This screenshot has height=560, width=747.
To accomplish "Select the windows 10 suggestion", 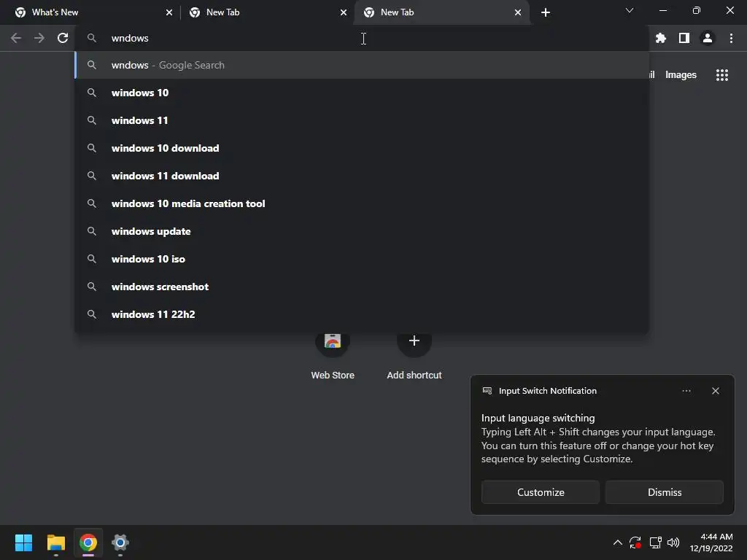I will click(362, 93).
